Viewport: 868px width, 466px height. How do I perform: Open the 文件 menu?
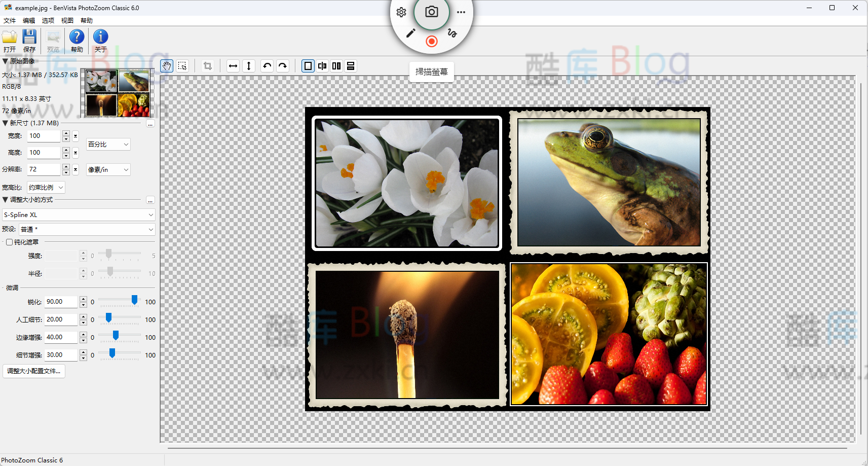pos(10,21)
